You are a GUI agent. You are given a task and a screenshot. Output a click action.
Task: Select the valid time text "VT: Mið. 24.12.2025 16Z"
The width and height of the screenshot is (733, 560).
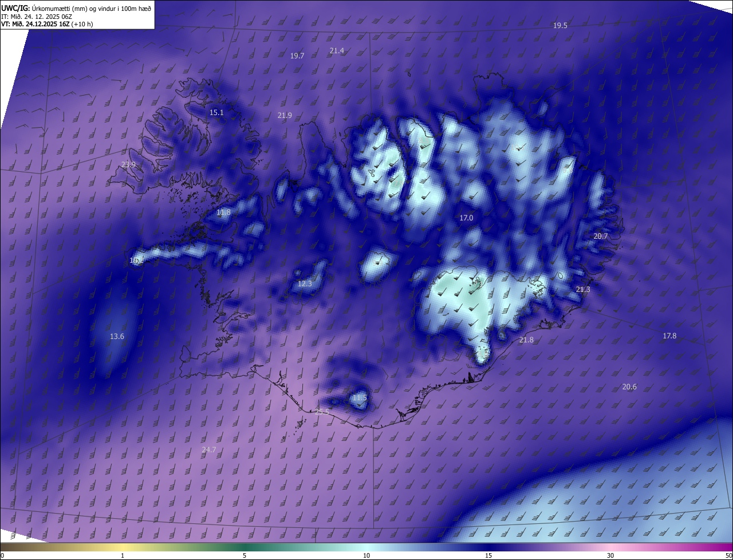click(36, 24)
